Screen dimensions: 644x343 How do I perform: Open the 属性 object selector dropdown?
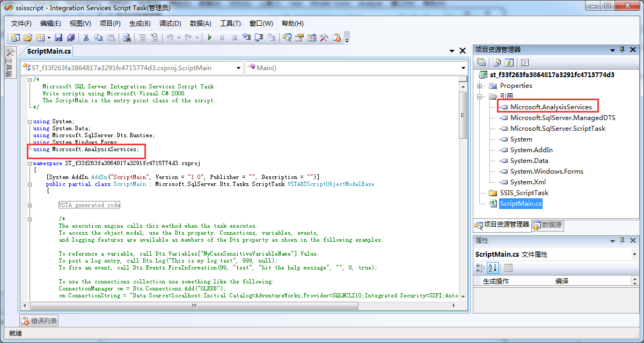tap(634, 255)
